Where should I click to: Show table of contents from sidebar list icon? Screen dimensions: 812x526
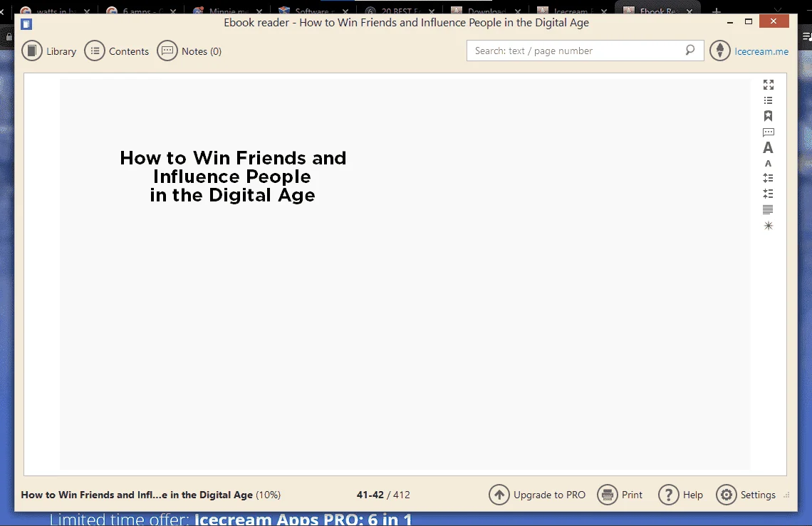(x=769, y=100)
